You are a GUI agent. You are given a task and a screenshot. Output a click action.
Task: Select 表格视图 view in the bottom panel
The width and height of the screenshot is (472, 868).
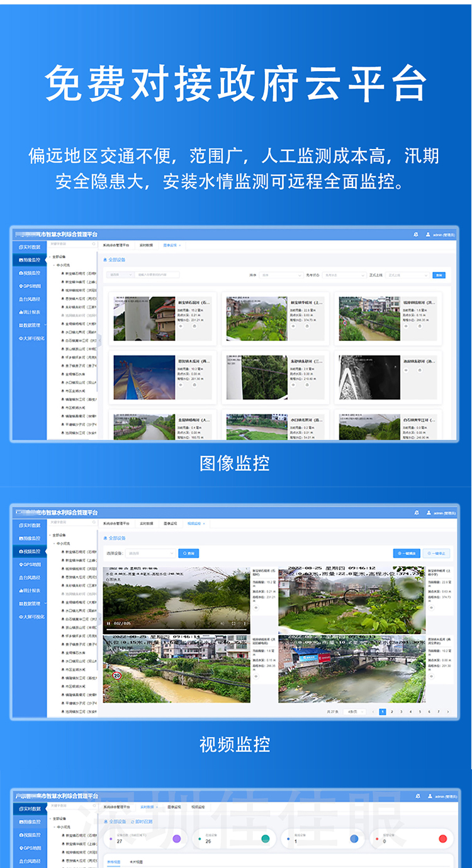[113, 861]
